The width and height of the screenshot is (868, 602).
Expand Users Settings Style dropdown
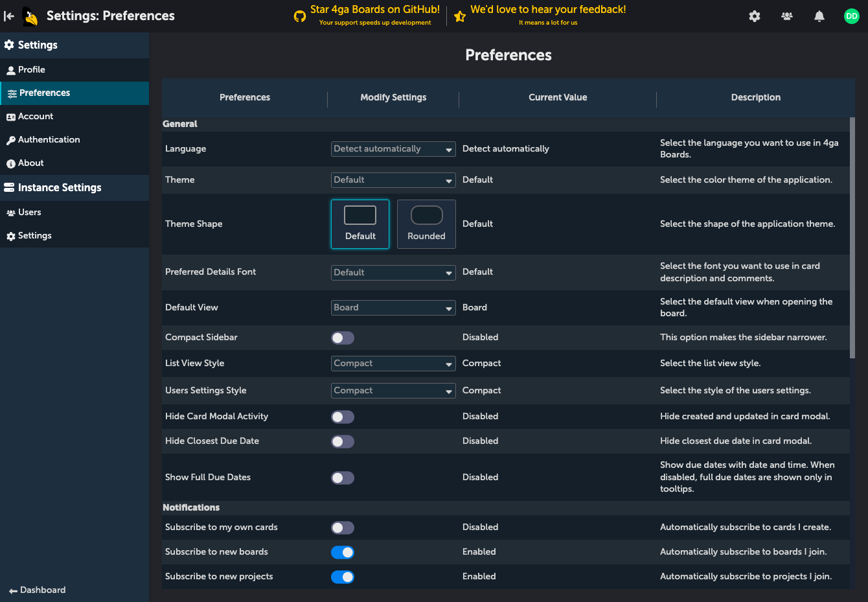point(393,391)
